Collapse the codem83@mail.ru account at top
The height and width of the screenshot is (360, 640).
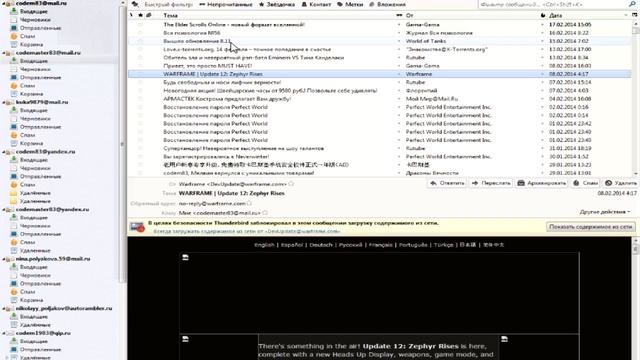[4, 3]
